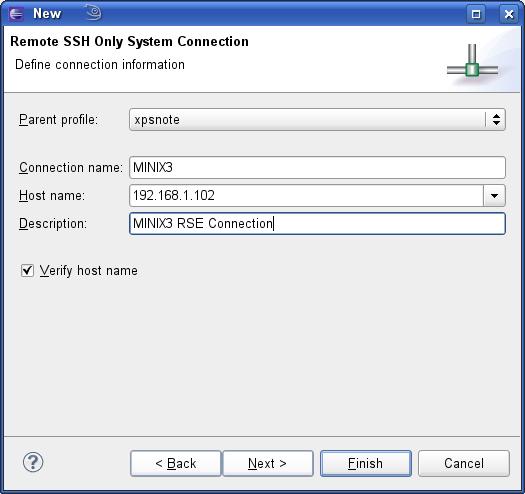Go to the Next wizard page
The height and width of the screenshot is (494, 525).
click(x=268, y=464)
